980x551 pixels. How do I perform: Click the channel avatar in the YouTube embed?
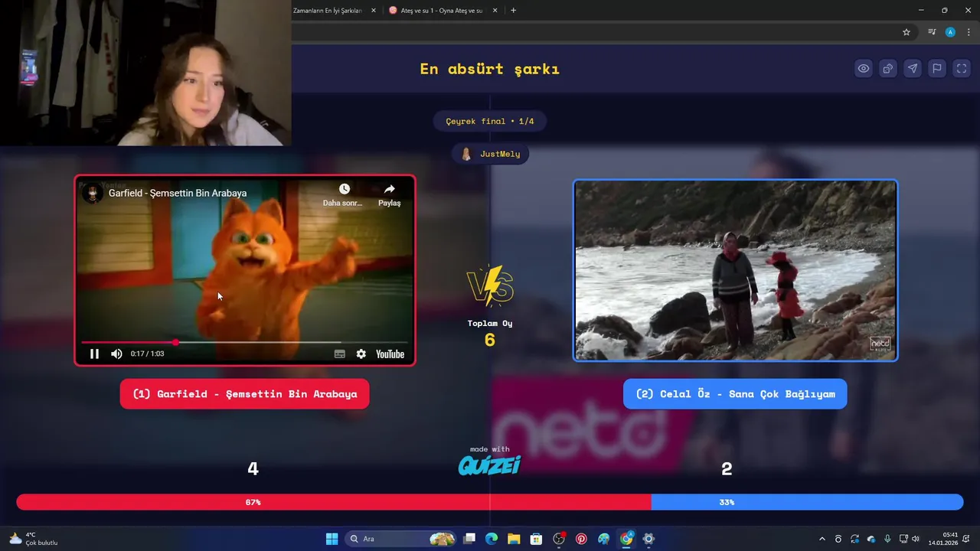click(x=93, y=193)
